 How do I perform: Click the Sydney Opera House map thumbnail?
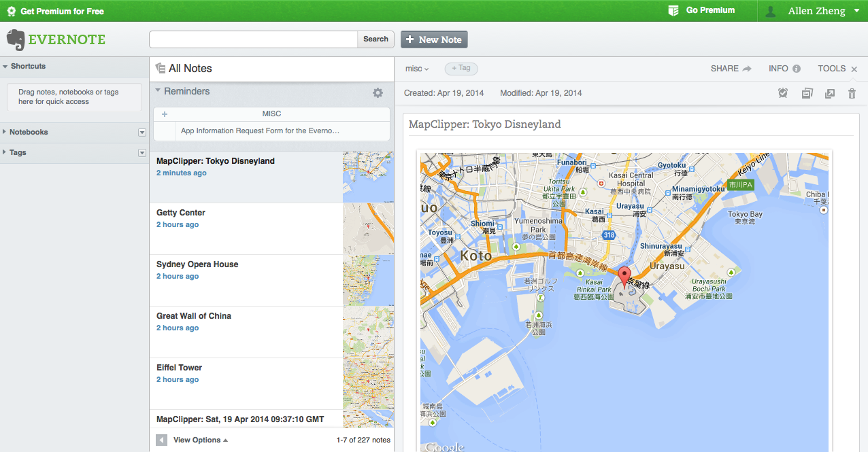(368, 281)
